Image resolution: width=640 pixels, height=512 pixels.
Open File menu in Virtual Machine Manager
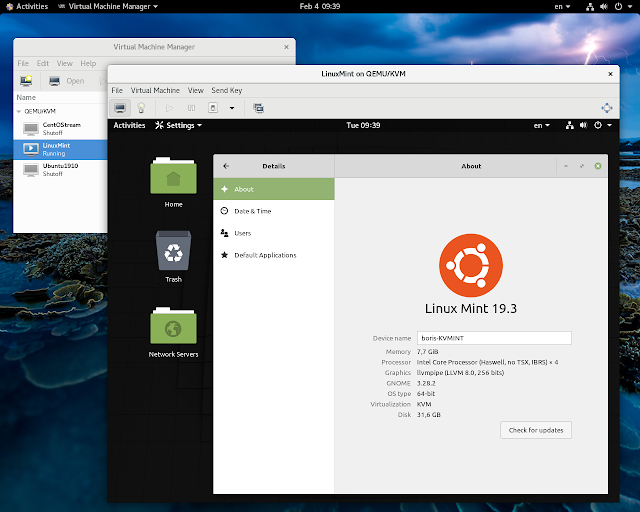click(x=23, y=63)
